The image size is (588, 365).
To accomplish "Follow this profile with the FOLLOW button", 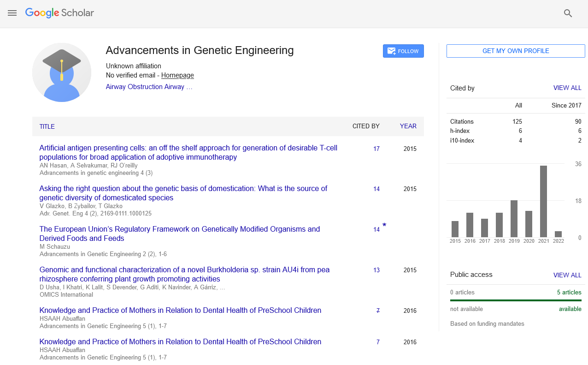I will tap(403, 51).
